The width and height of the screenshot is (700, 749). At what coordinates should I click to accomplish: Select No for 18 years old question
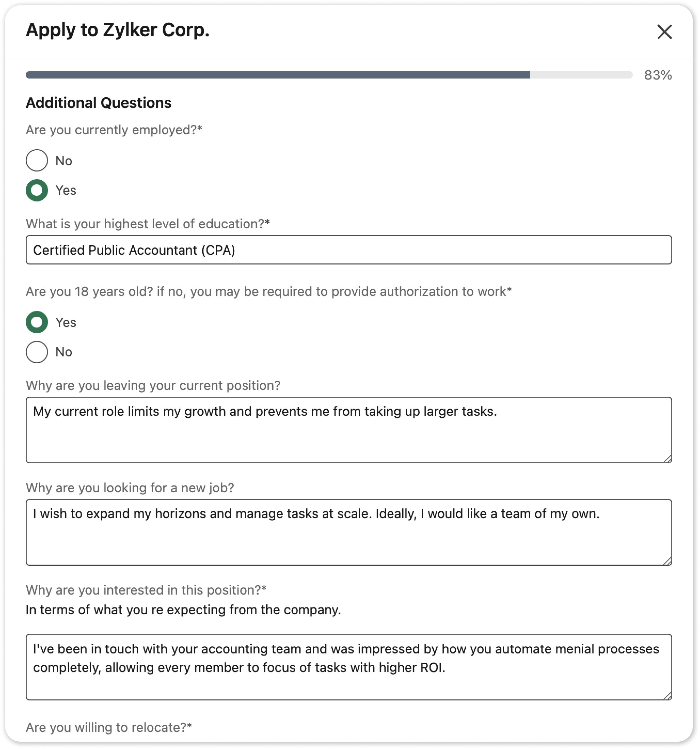pyautogui.click(x=37, y=352)
